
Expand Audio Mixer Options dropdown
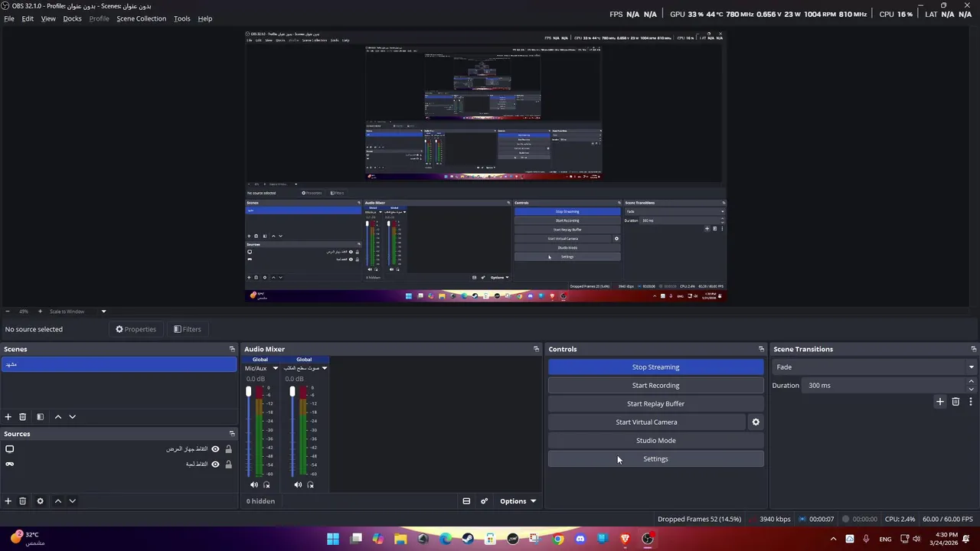[x=518, y=501]
